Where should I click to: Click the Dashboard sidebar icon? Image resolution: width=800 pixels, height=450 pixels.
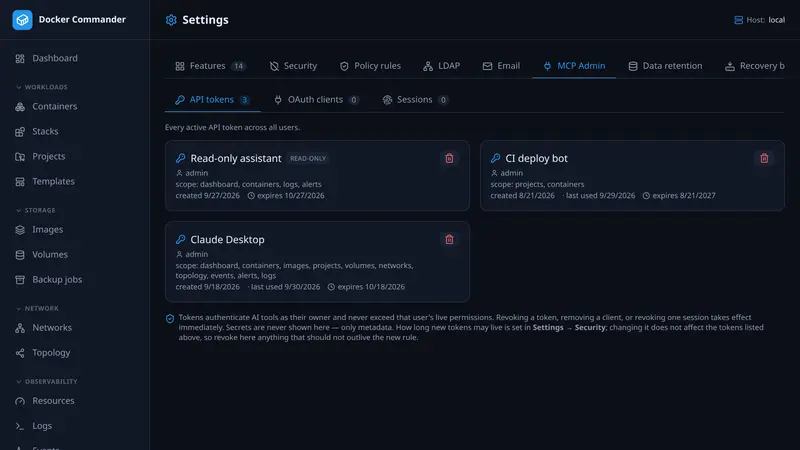20,59
